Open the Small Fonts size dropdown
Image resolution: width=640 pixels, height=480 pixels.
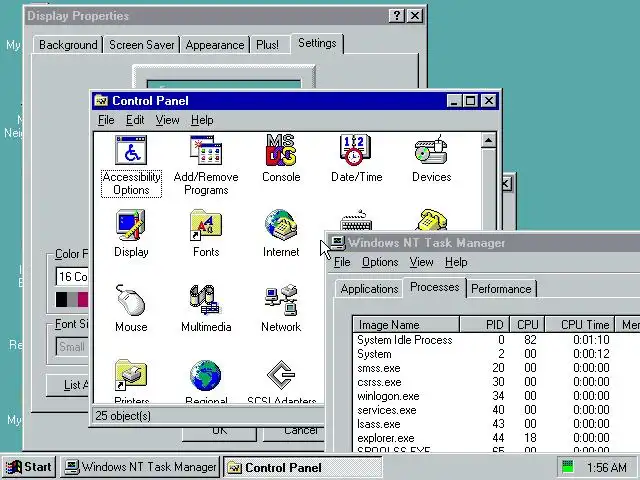point(72,347)
